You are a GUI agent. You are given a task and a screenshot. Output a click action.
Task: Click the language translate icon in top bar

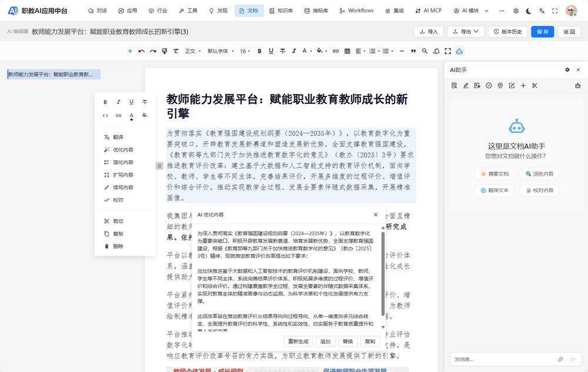(x=542, y=11)
